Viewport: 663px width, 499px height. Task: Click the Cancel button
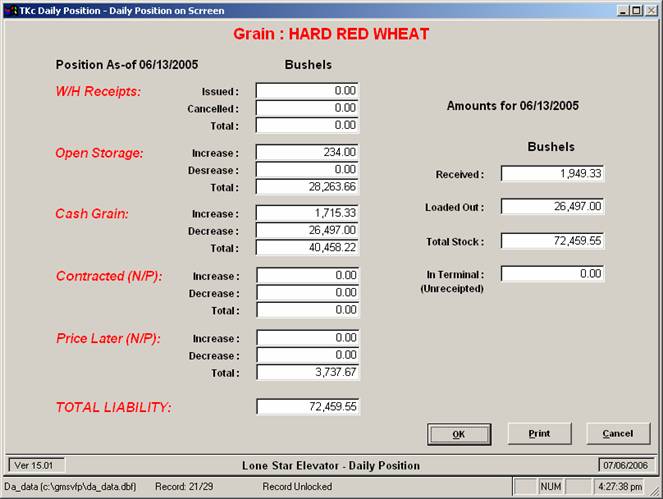[x=617, y=433]
